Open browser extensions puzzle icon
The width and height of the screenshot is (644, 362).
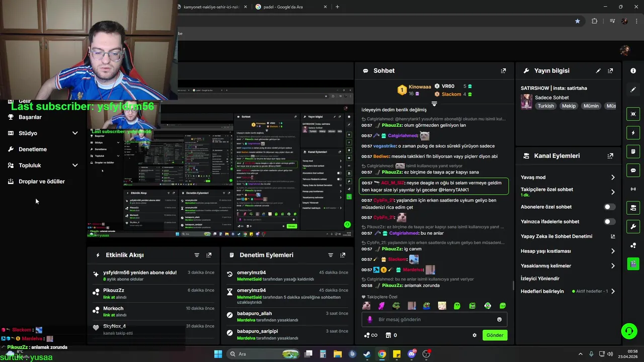(594, 21)
